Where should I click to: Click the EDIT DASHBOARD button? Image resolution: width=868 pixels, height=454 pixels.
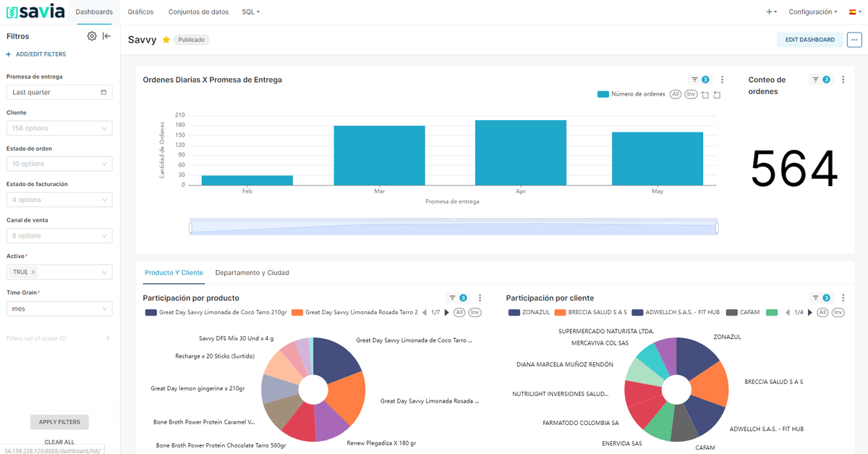pos(809,40)
